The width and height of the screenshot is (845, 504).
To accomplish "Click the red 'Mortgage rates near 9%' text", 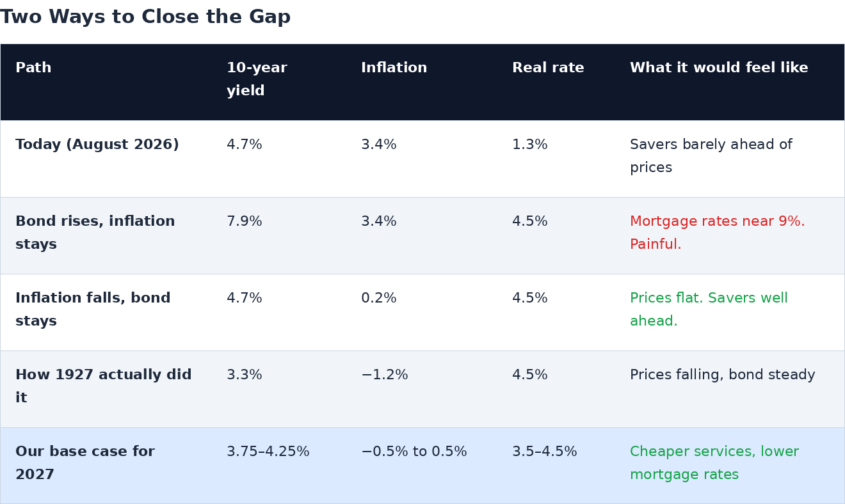I will [x=717, y=222].
